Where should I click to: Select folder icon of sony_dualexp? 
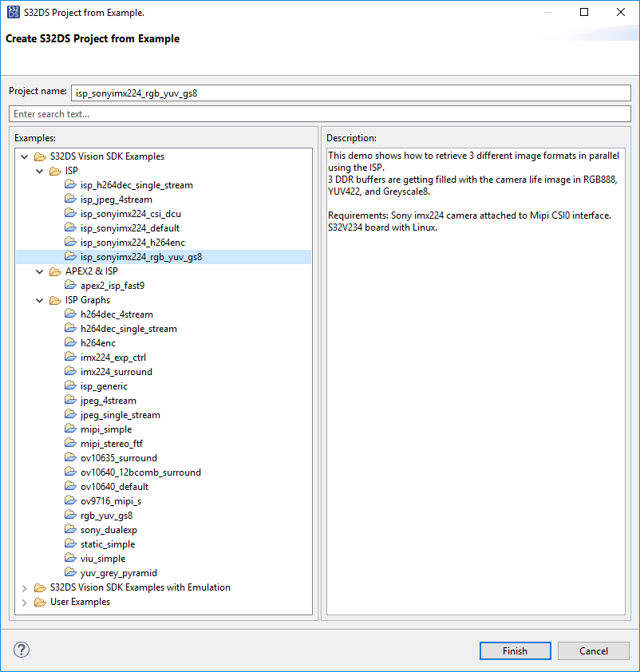tap(70, 530)
